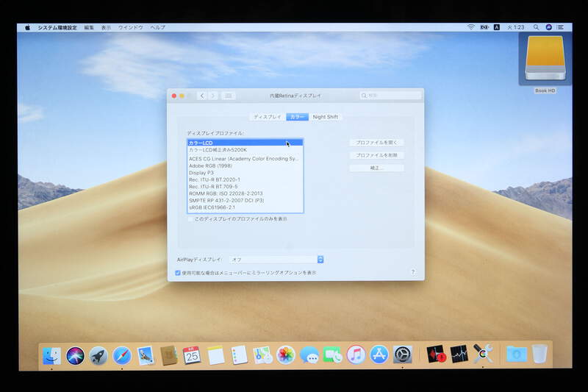
Task: Open Activity Monitor graph icon in Dock
Action: point(459,354)
